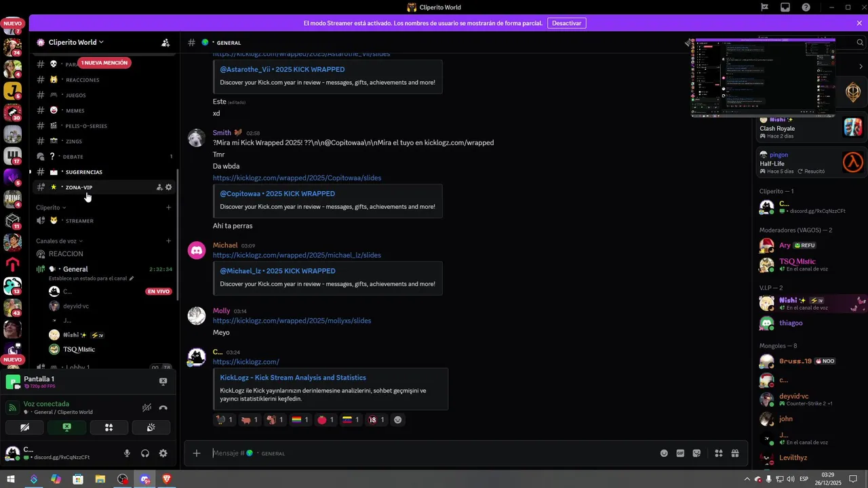Image resolution: width=868 pixels, height=488 pixels.
Task: Invite people to ZONA-VIP channel
Action: pyautogui.click(x=159, y=187)
